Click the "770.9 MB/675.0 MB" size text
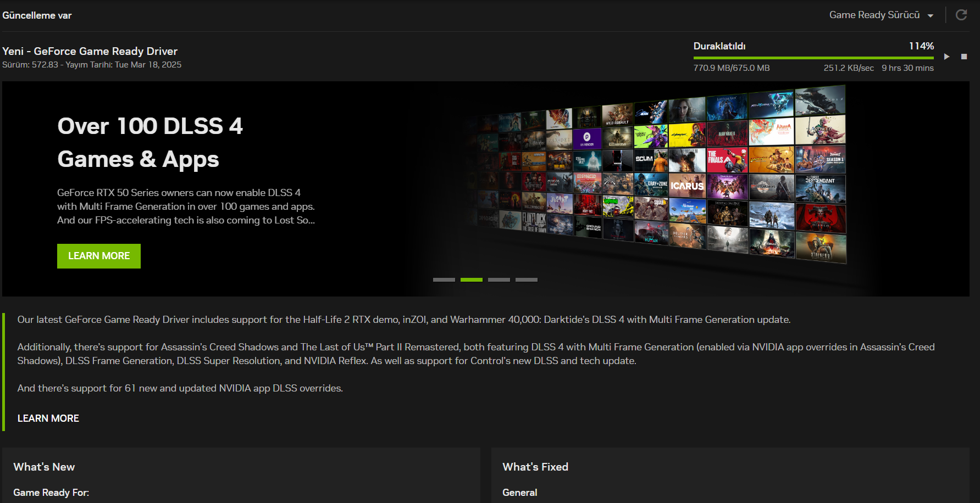Image resolution: width=980 pixels, height=503 pixels. [x=732, y=68]
